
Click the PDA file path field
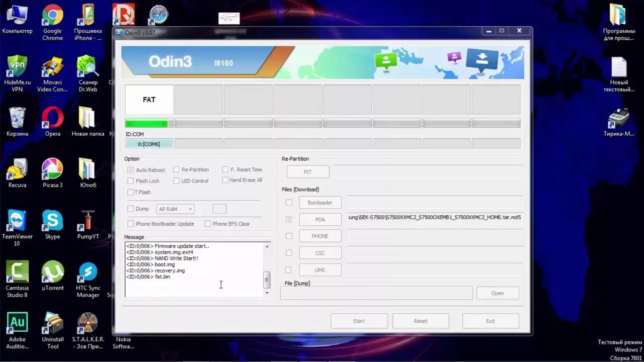tap(434, 218)
